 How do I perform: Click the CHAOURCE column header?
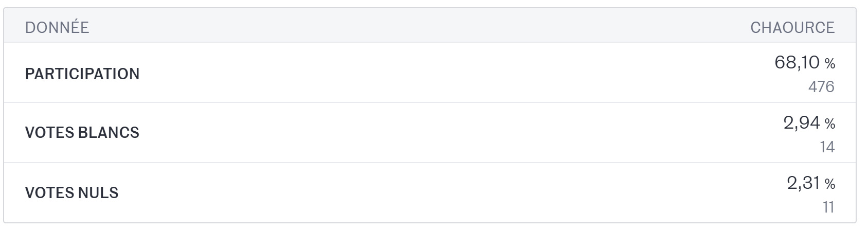pos(792,27)
